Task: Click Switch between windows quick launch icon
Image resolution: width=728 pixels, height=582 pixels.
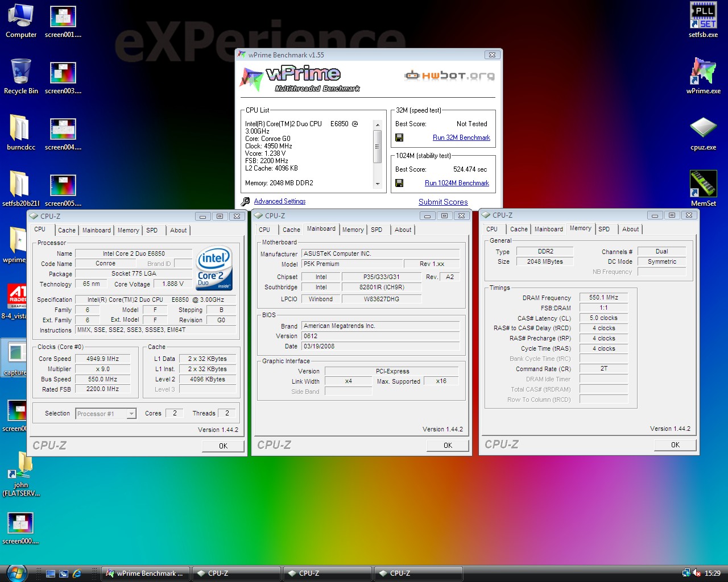Action: (x=64, y=573)
